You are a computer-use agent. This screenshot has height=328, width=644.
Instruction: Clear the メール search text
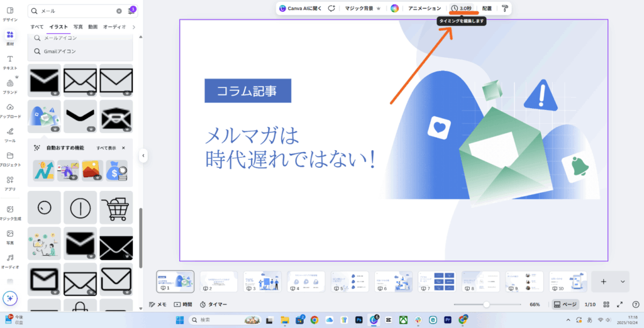point(119,11)
